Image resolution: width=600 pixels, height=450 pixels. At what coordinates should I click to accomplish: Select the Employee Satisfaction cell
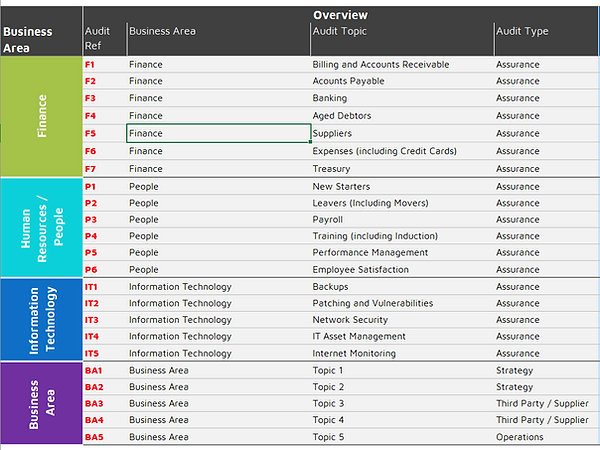[x=402, y=269]
